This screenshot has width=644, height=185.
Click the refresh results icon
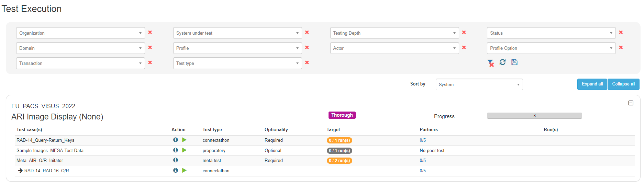pyautogui.click(x=502, y=62)
